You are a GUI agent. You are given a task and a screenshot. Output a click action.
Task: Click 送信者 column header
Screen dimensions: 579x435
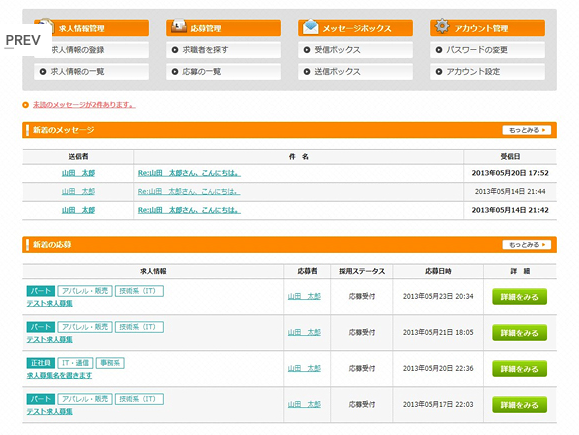(x=78, y=157)
